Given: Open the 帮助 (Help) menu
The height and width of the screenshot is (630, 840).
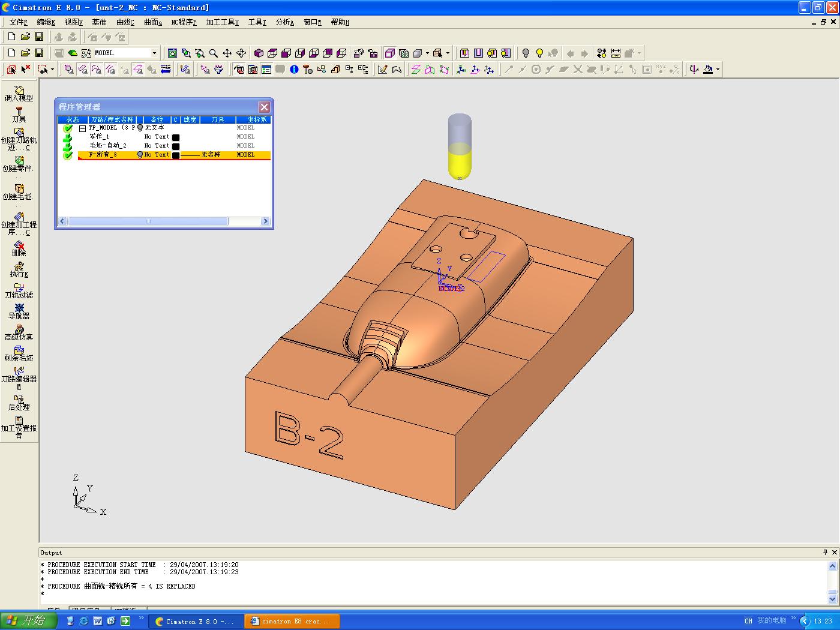Looking at the screenshot, I should click(x=340, y=22).
